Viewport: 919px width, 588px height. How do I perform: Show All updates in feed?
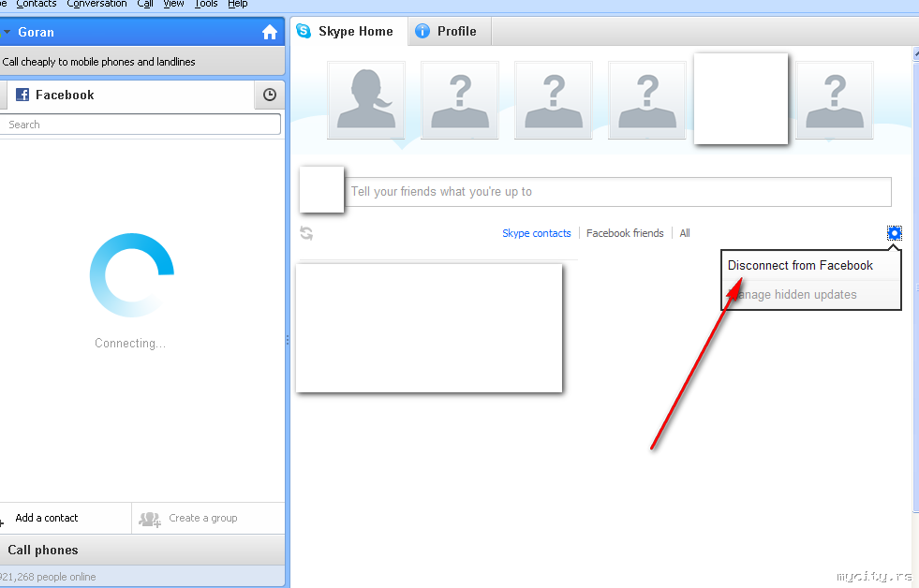(685, 233)
